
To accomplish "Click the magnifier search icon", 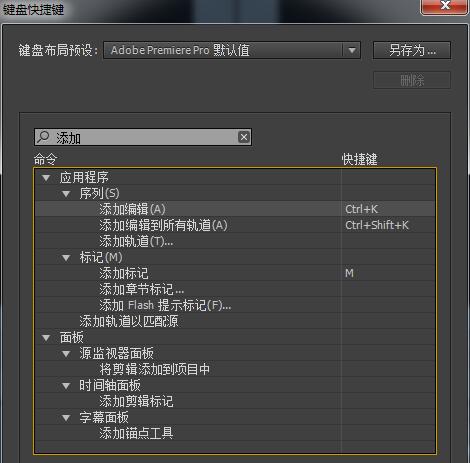I will click(x=43, y=137).
